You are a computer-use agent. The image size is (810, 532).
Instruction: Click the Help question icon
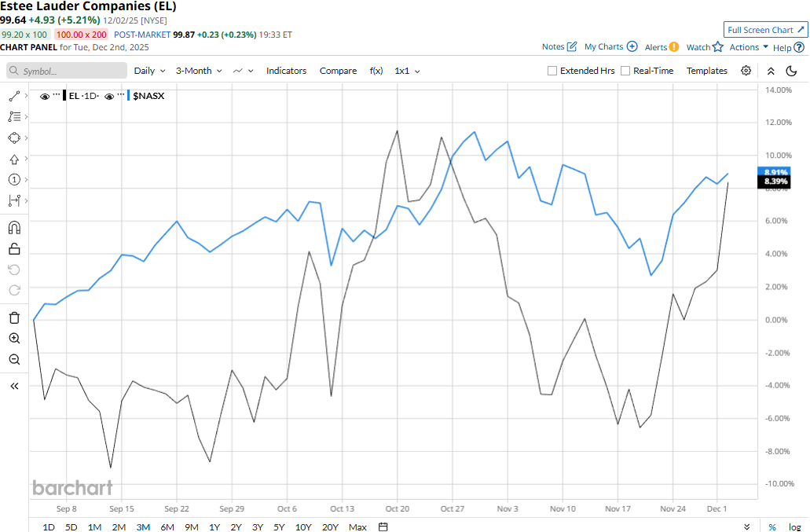pyautogui.click(x=799, y=47)
